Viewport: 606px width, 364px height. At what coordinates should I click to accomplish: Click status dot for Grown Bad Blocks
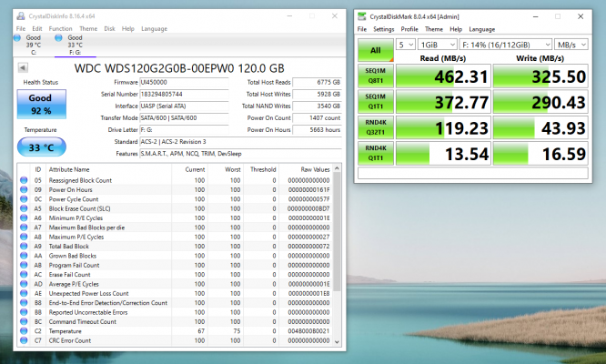pos(24,256)
